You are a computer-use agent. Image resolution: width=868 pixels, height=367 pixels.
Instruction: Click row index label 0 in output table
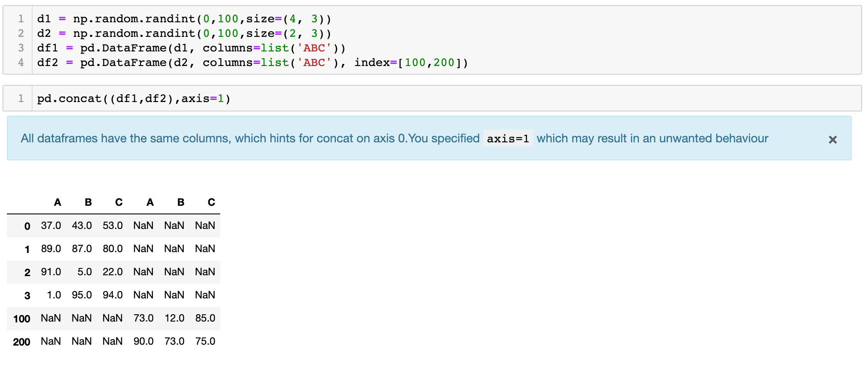[x=27, y=226]
